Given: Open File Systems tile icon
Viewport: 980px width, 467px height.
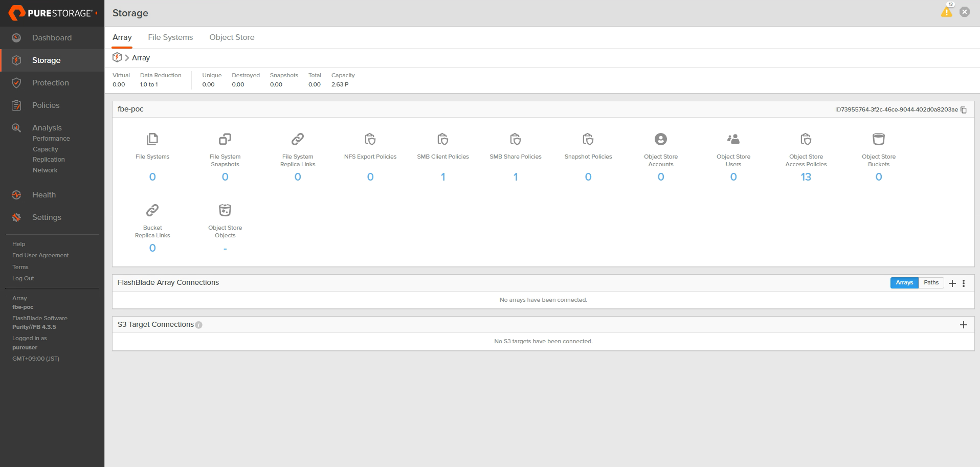Looking at the screenshot, I should coord(152,139).
